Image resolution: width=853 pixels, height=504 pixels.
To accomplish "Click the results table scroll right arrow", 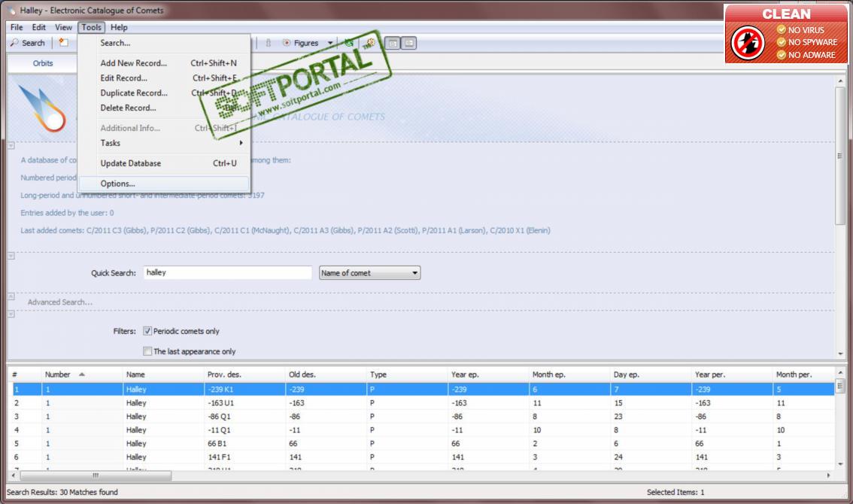I will point(828,475).
